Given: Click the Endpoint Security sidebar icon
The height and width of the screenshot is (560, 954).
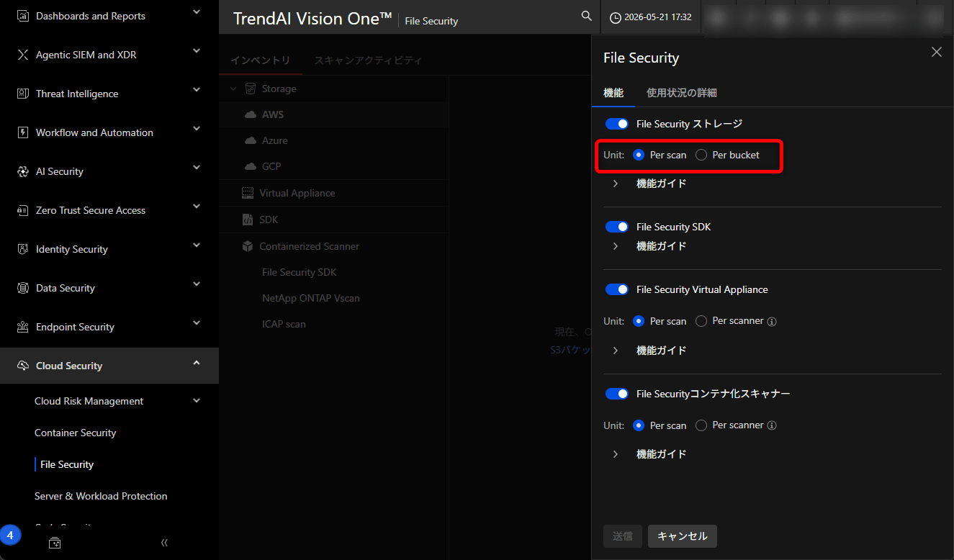Looking at the screenshot, I should click(x=22, y=327).
